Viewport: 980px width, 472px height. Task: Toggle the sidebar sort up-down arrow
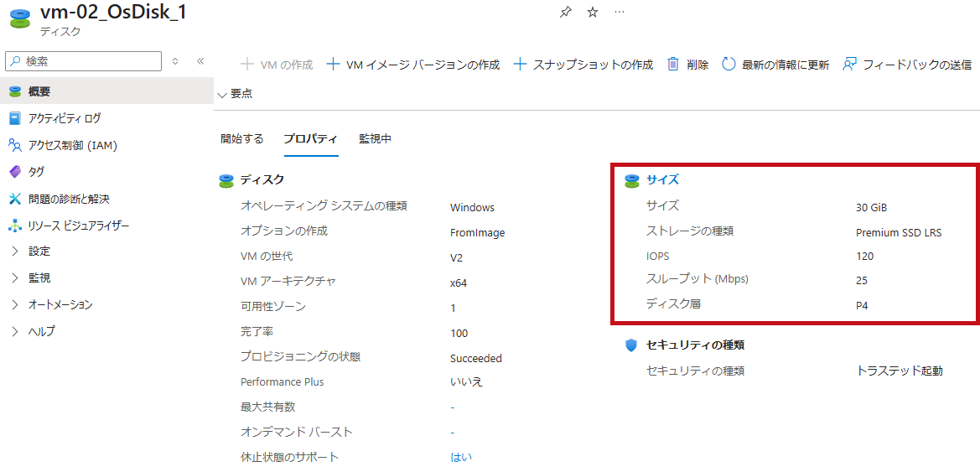175,61
